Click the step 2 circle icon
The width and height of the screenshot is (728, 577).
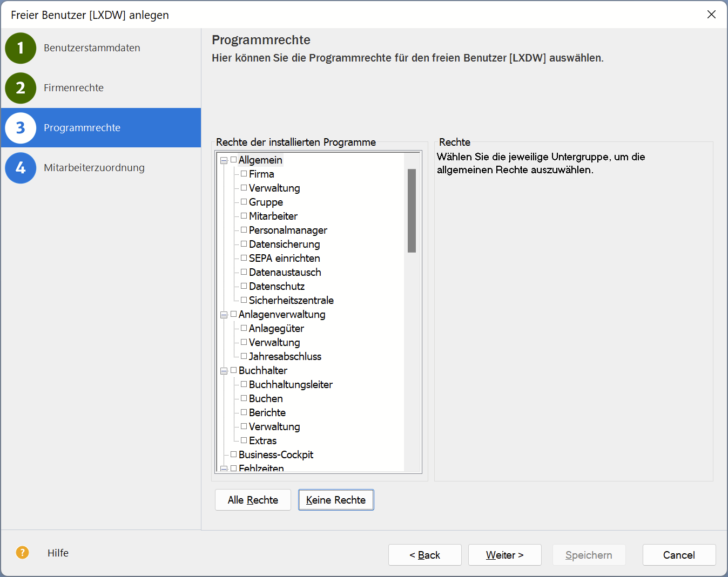21,88
